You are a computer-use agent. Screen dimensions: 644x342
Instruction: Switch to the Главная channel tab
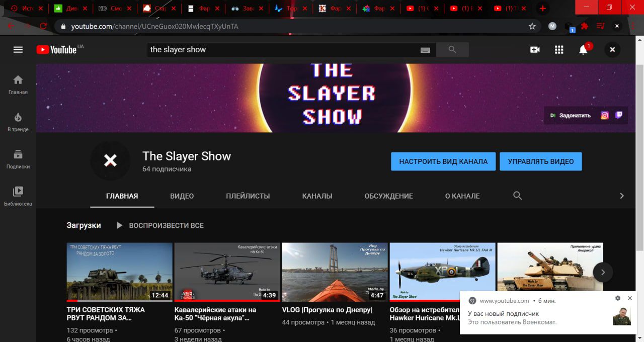pyautogui.click(x=122, y=196)
